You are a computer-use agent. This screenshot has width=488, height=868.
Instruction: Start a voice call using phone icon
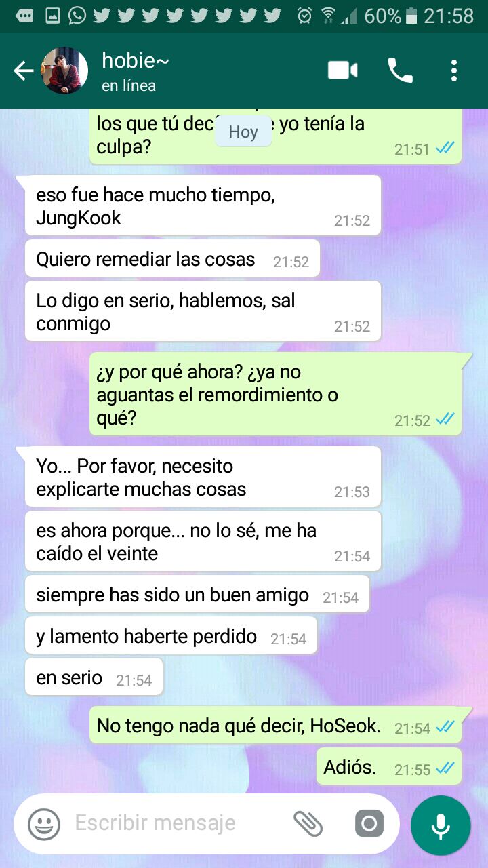coord(400,71)
